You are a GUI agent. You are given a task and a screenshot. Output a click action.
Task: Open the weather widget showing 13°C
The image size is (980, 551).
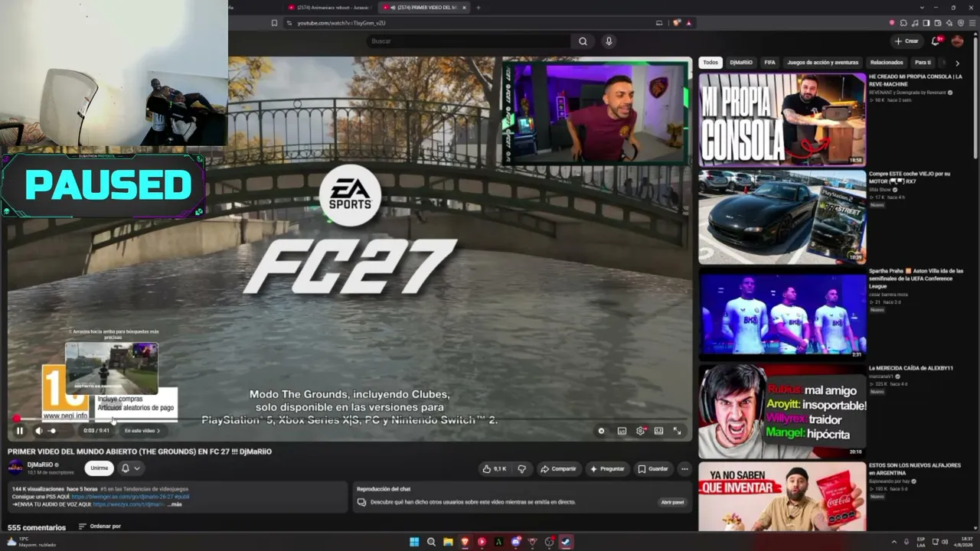coord(31,542)
